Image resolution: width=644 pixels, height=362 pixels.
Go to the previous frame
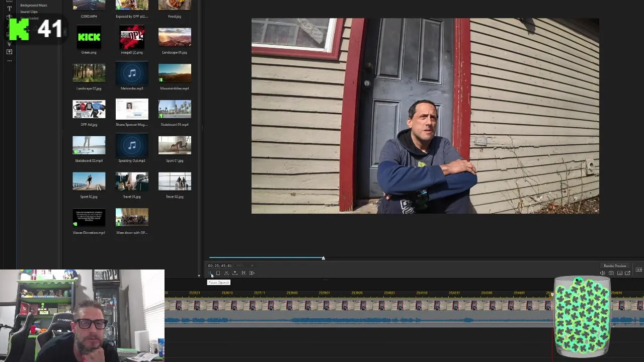(226, 273)
